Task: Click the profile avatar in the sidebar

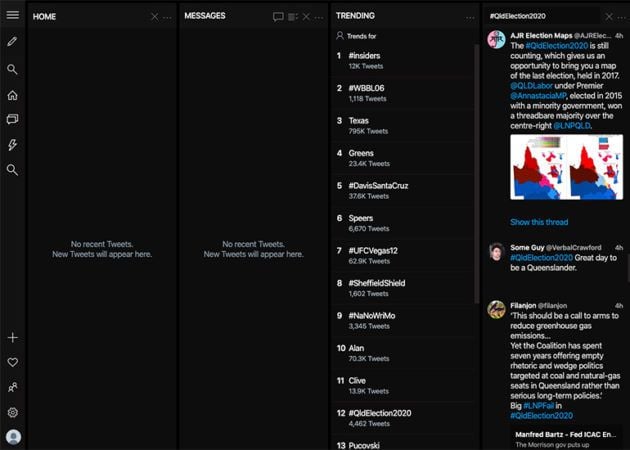Action: [x=13, y=437]
